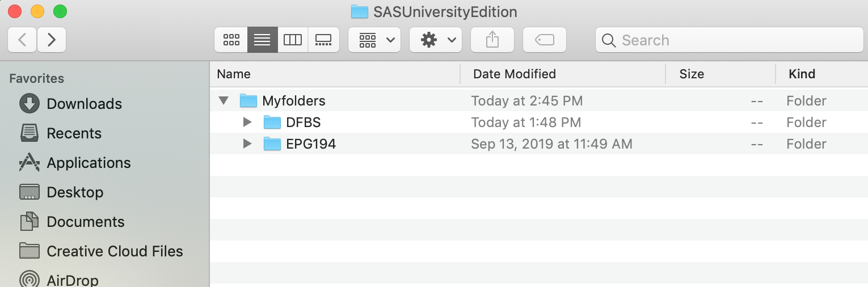
Task: Click the Share toolbar button
Action: pyautogui.click(x=492, y=40)
